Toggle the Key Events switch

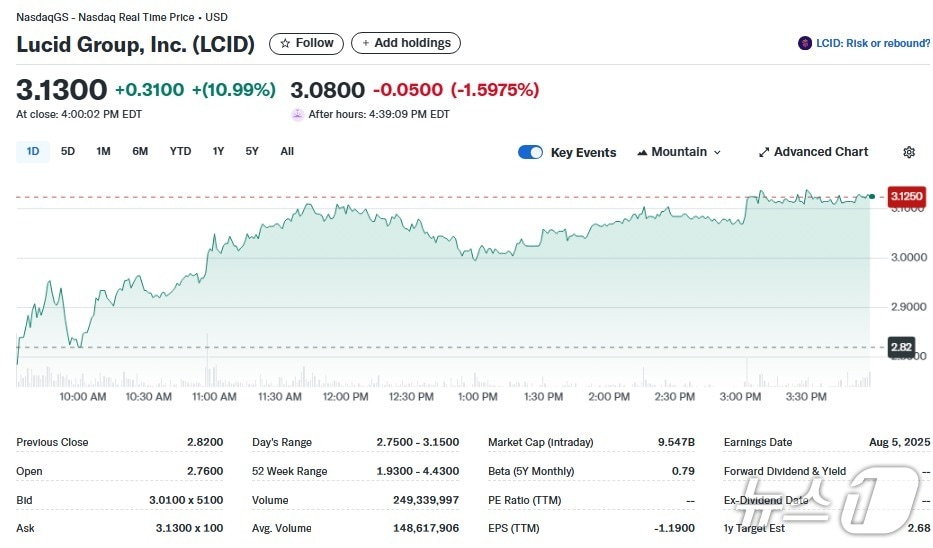(530, 152)
